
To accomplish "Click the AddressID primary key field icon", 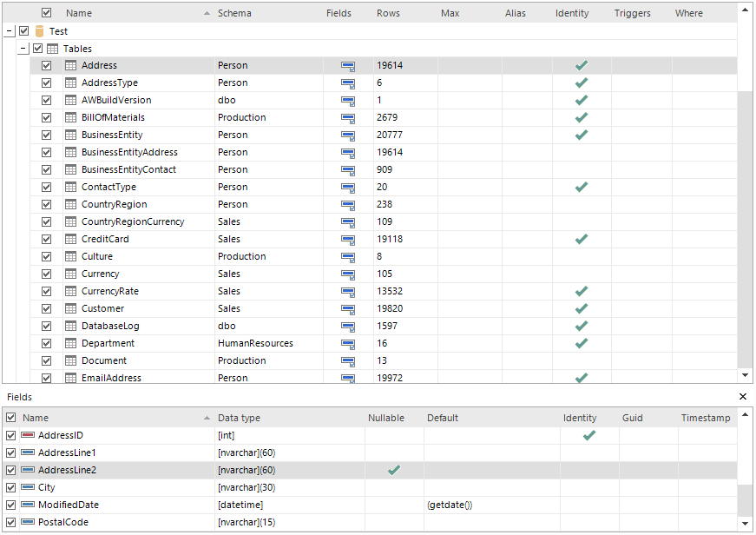I will coord(28,435).
